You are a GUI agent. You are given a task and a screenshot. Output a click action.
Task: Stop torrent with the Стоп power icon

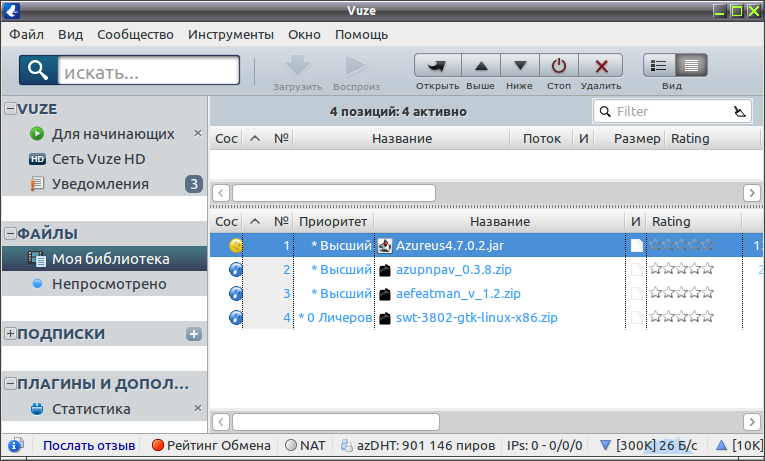559,65
